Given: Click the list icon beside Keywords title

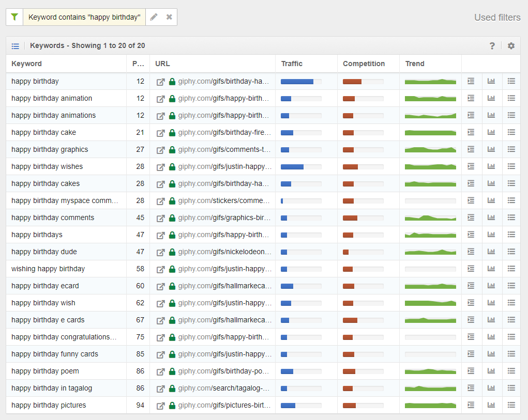Looking at the screenshot, I should (x=16, y=46).
